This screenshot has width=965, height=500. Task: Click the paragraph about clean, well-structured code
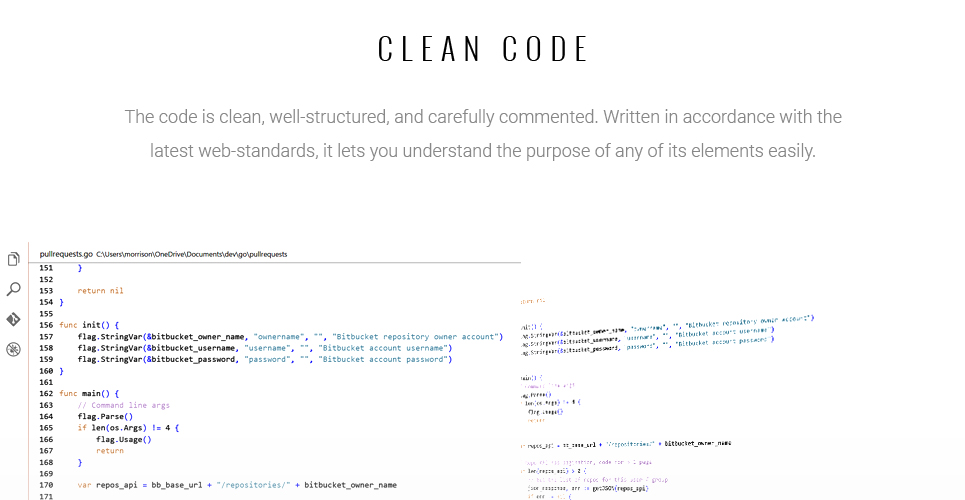483,134
